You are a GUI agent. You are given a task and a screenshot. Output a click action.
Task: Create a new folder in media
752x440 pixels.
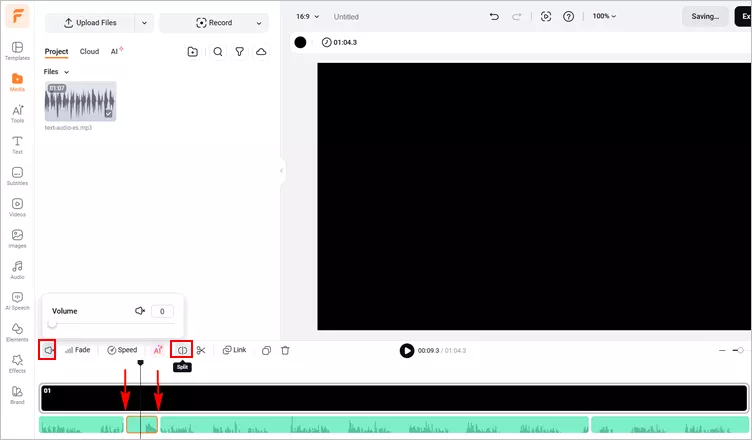click(x=192, y=52)
